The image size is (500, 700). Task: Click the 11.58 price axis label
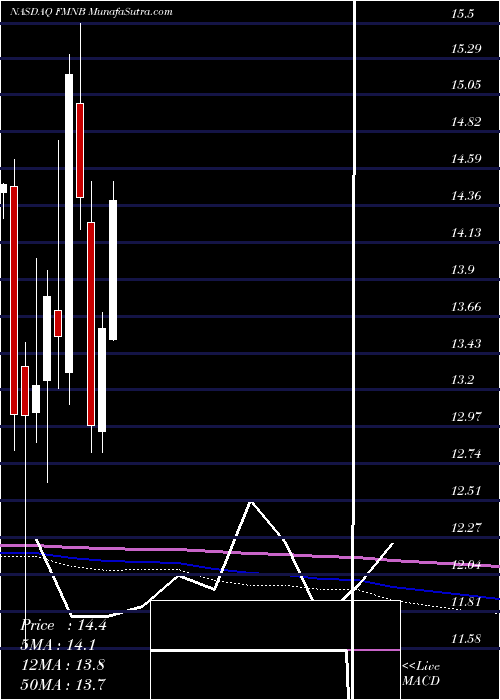[x=466, y=639]
